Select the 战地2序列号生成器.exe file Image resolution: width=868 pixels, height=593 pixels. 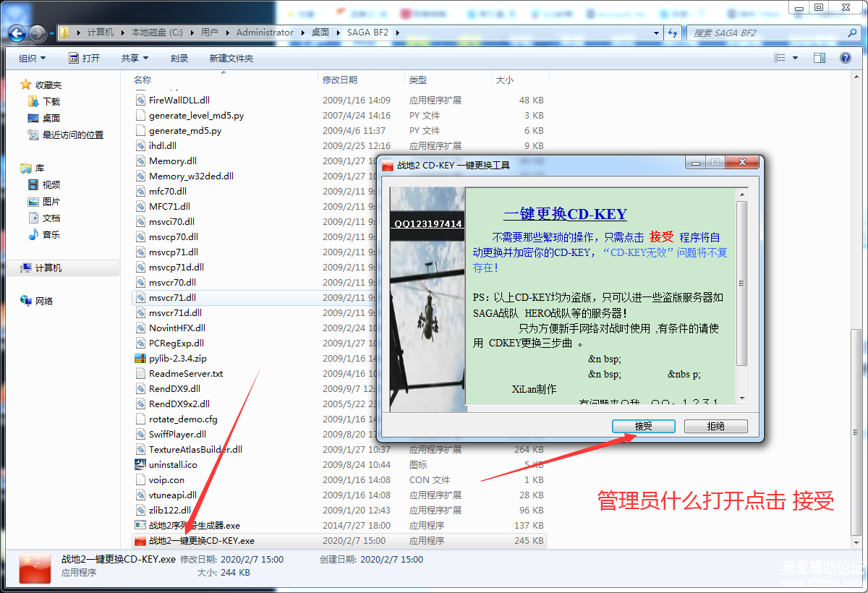[x=194, y=525]
